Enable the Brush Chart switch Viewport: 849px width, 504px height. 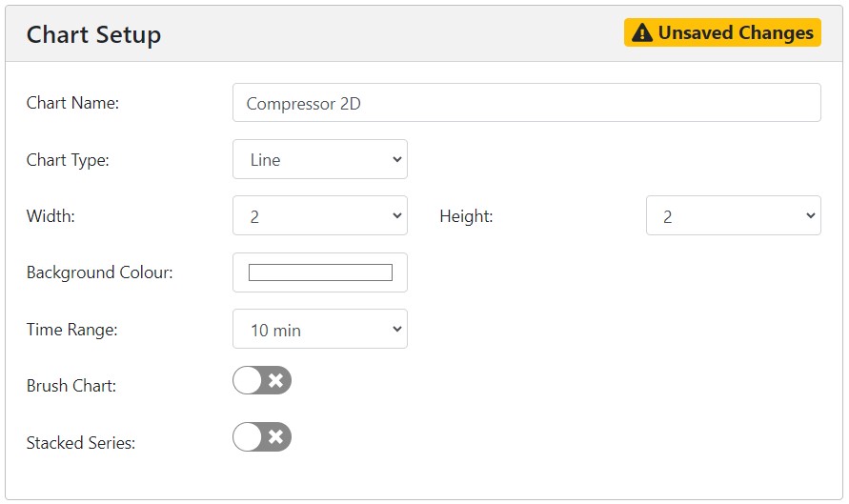pos(262,380)
